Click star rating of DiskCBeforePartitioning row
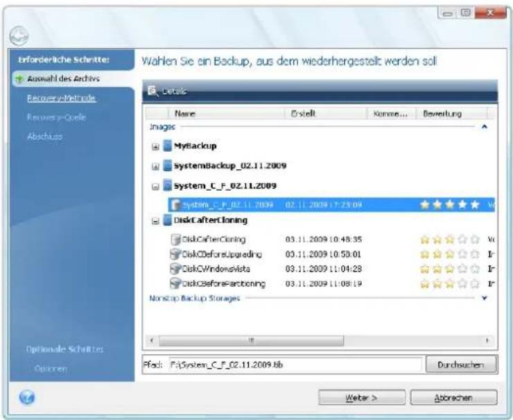Screen dimensions: 513x420 [450, 283]
